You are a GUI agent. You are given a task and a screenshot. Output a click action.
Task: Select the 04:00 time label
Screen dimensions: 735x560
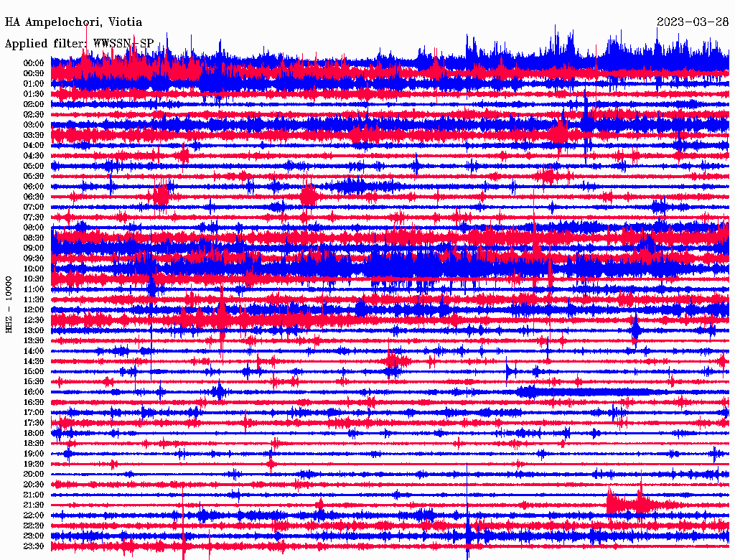34,146
